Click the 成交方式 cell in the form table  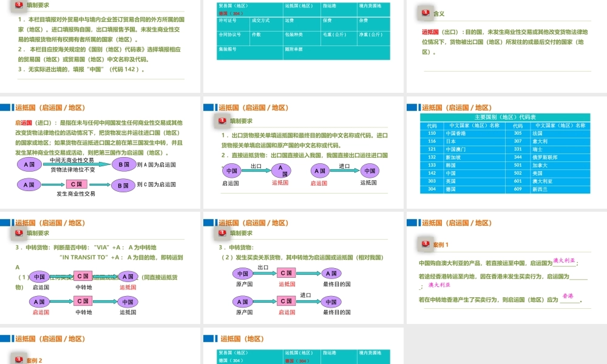(x=266, y=24)
